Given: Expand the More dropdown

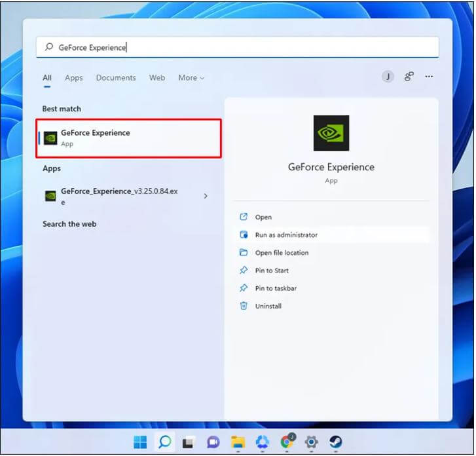Looking at the screenshot, I should [x=191, y=78].
